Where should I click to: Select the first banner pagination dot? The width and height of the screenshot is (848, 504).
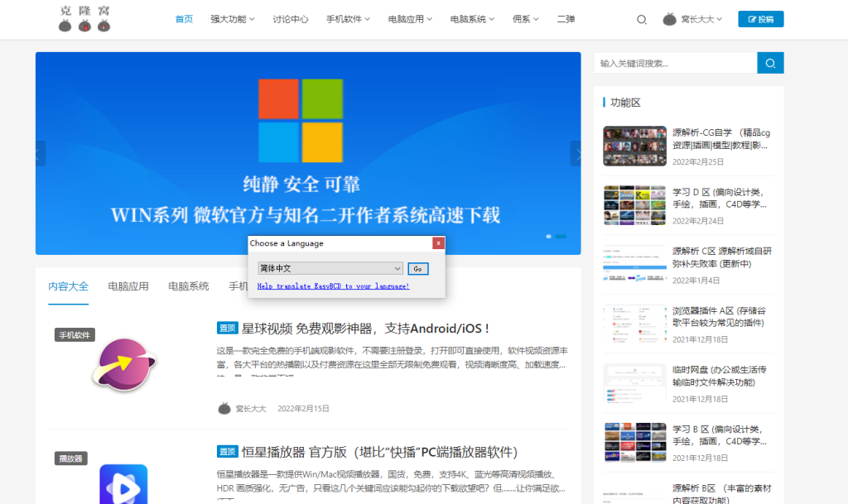(x=548, y=236)
